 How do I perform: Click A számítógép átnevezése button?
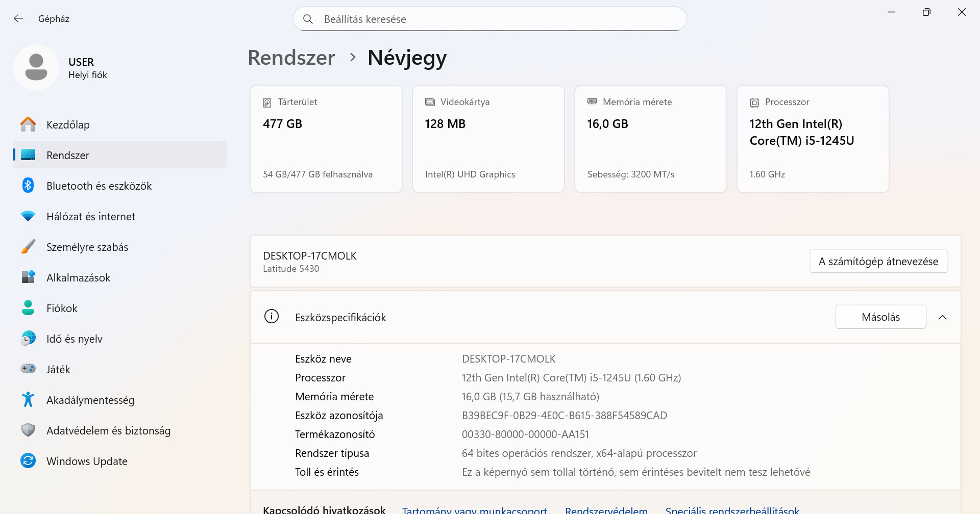click(878, 262)
